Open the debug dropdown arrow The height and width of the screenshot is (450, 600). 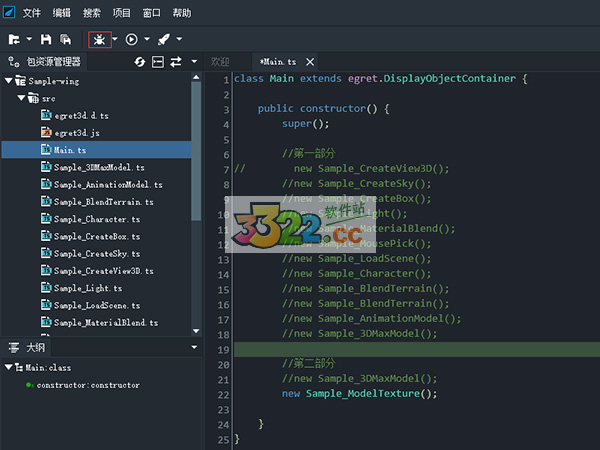[x=115, y=39]
